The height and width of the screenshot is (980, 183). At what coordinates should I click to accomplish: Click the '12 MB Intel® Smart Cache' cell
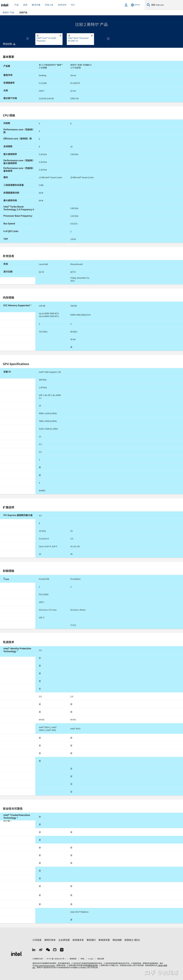coord(50,178)
